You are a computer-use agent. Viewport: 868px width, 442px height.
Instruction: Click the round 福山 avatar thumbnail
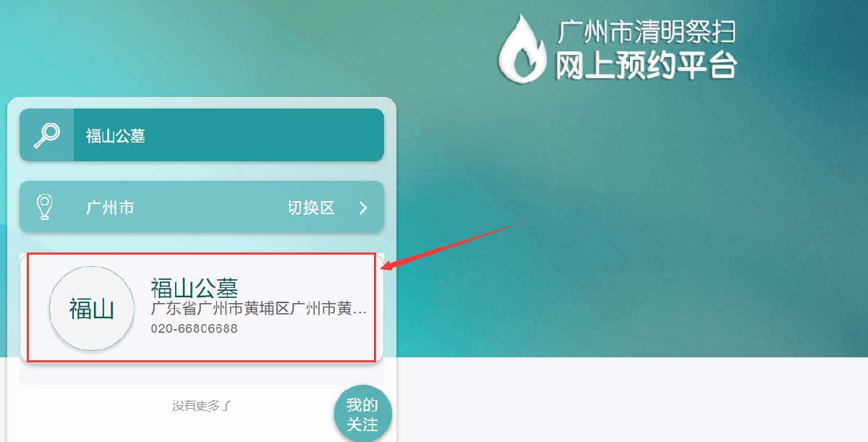92,309
